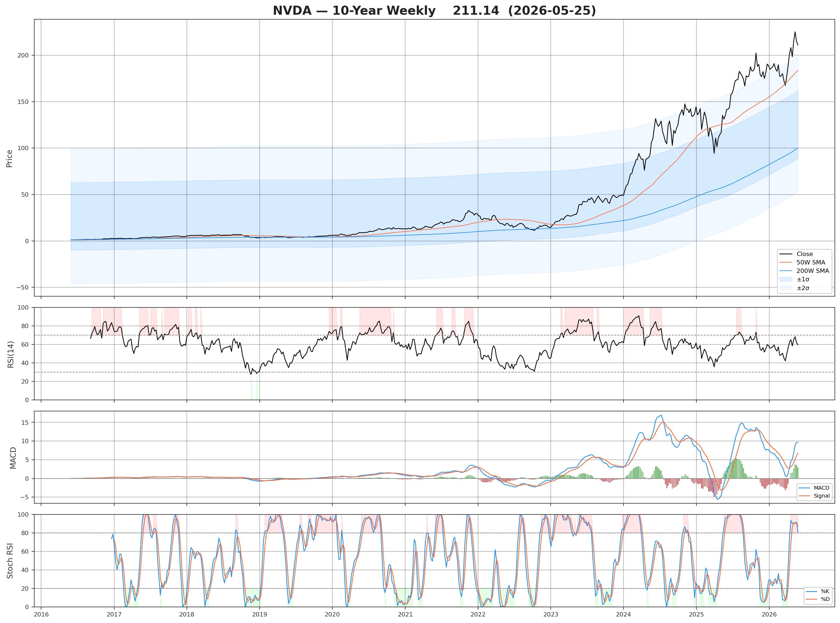Click the "2026" x-axis tick label

pos(769,614)
